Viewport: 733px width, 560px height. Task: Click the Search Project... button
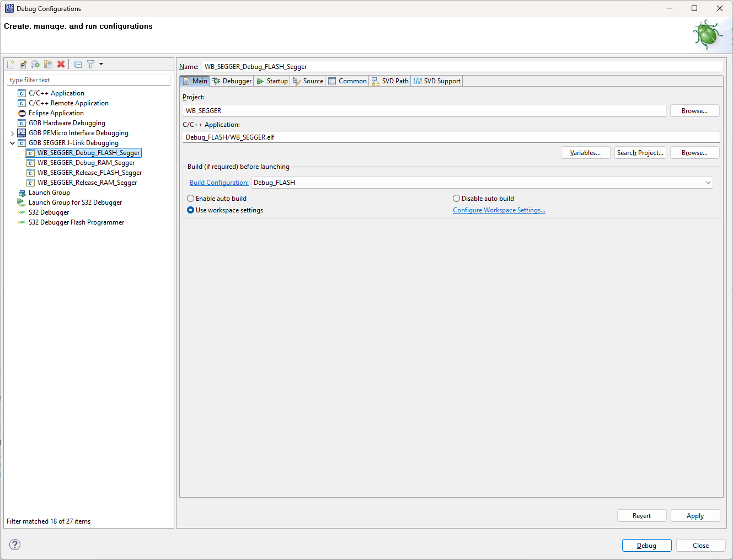pos(640,153)
